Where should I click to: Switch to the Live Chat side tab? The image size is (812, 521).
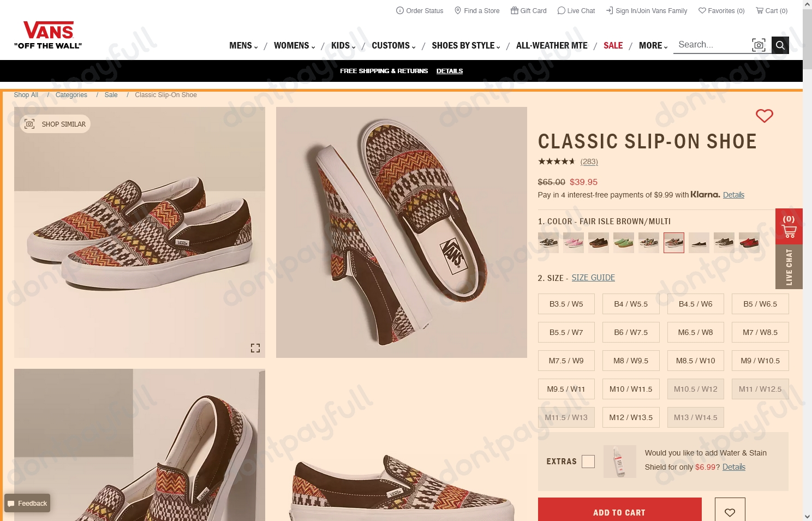[x=789, y=267]
